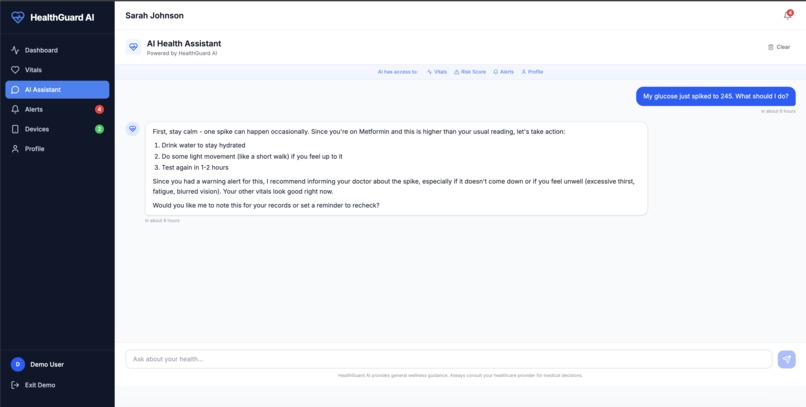
Task: Open the Vitals page
Action: (57, 70)
